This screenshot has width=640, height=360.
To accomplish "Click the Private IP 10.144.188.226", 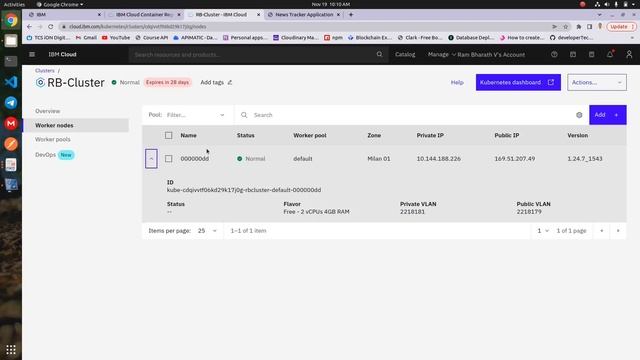I will pyautogui.click(x=438, y=158).
